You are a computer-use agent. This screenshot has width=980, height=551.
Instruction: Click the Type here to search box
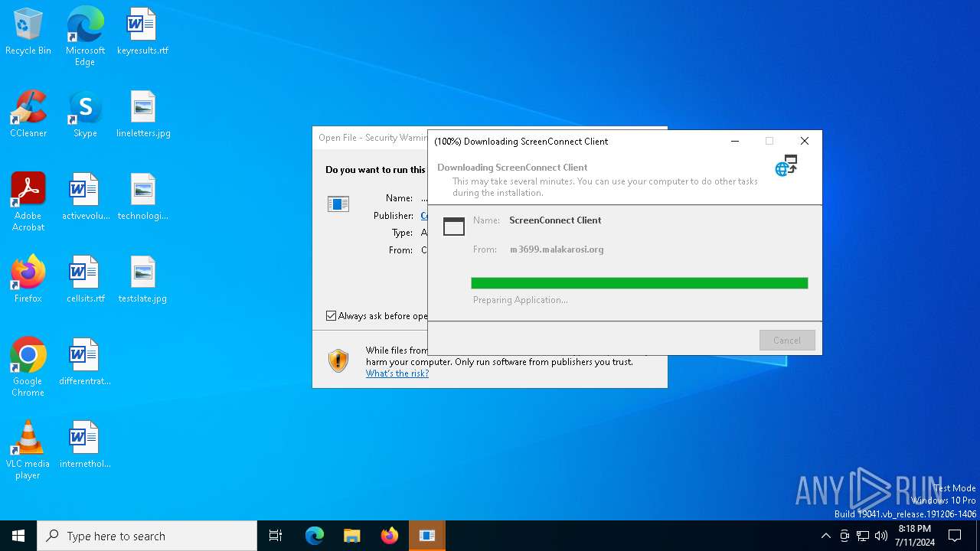[x=147, y=536]
